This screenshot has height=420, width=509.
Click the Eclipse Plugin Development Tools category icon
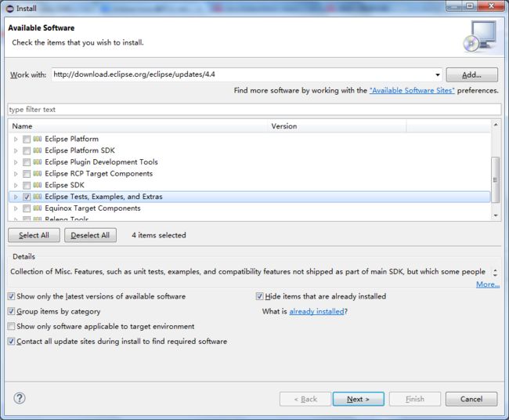pyautogui.click(x=38, y=162)
